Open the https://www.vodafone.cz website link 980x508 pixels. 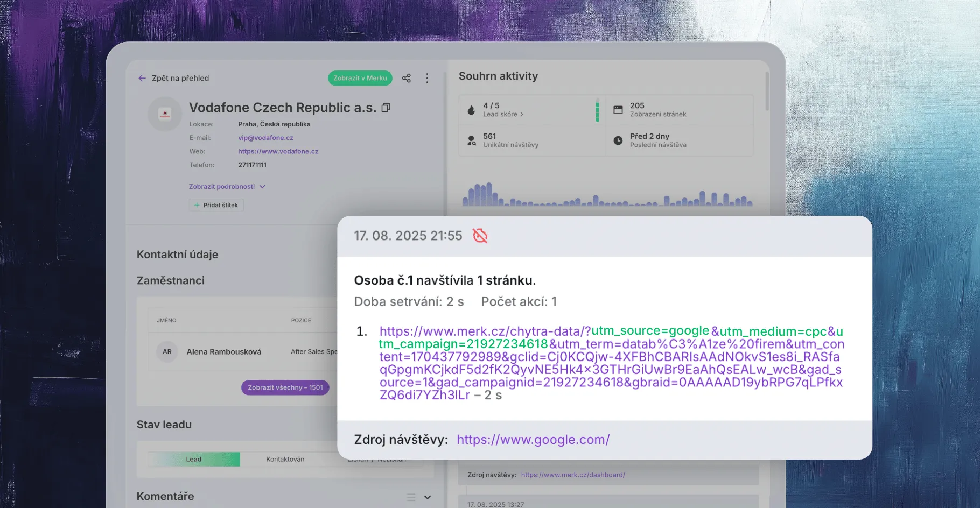point(278,151)
